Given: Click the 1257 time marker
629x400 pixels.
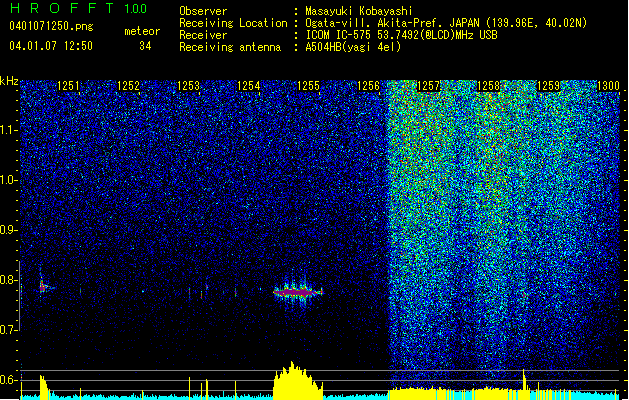Looking at the screenshot, I should coord(428,86).
